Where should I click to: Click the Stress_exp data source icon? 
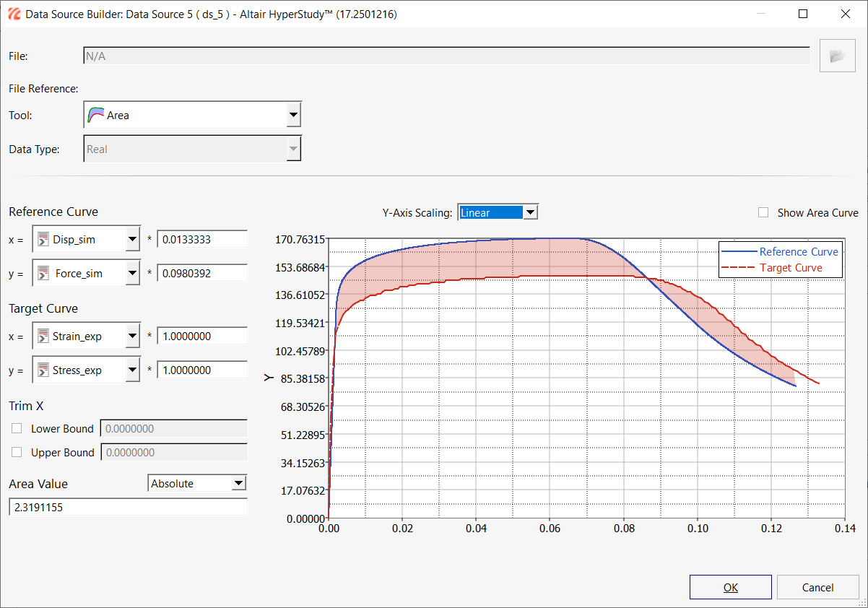[43, 370]
